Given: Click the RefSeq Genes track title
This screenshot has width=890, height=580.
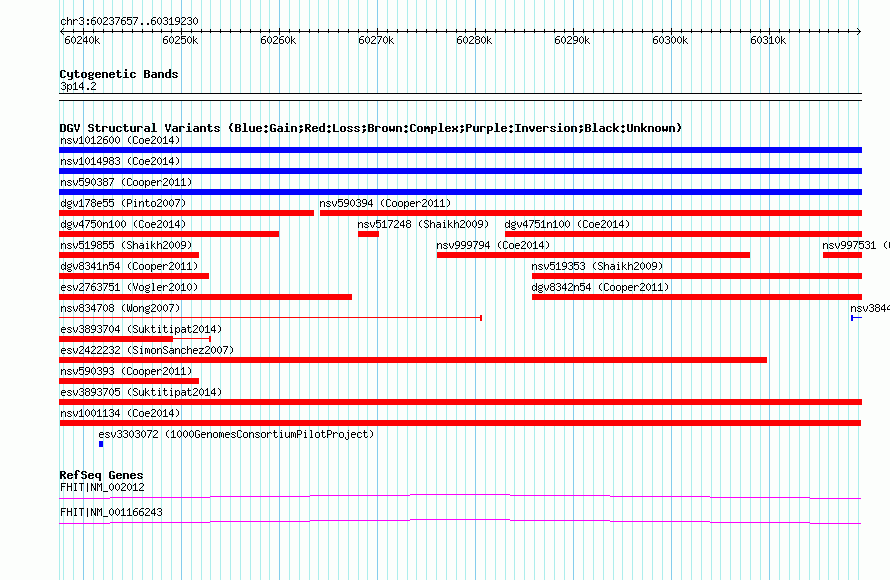Looking at the screenshot, I should [x=101, y=475].
